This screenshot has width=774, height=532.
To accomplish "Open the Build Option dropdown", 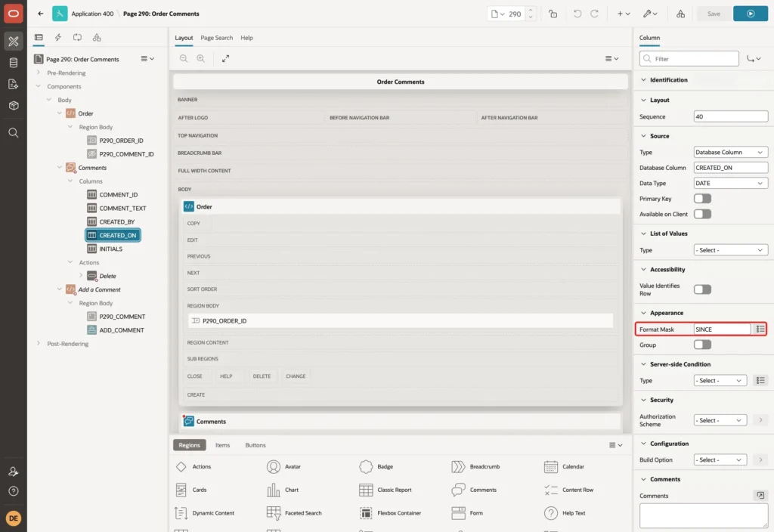I will coord(720,460).
